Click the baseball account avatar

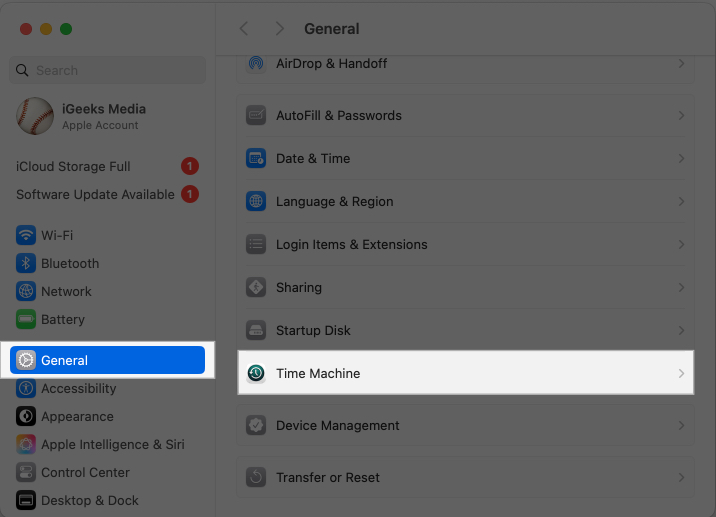coord(35,116)
